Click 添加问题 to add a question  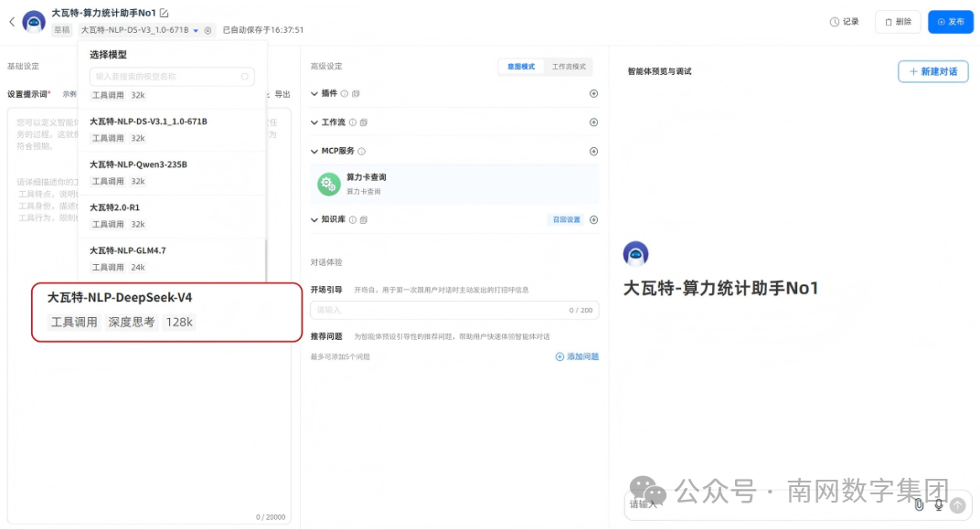point(577,357)
